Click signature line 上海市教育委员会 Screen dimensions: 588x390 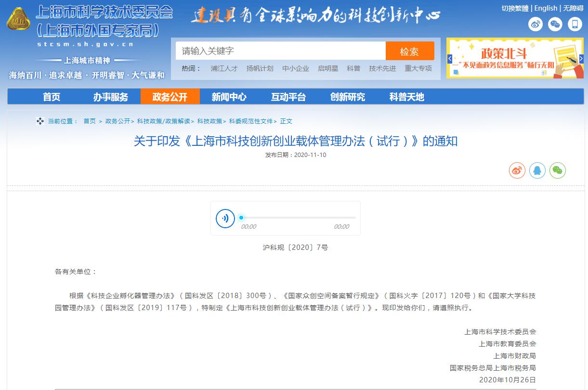pyautogui.click(x=507, y=344)
